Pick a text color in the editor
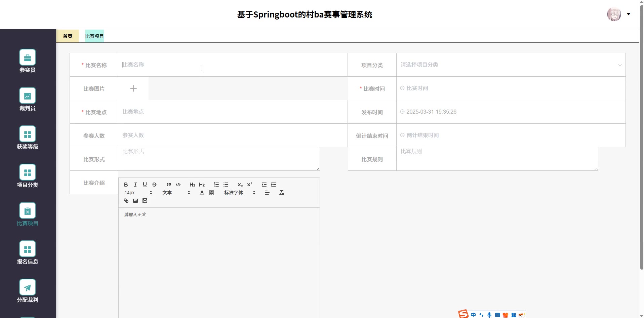 point(202,193)
